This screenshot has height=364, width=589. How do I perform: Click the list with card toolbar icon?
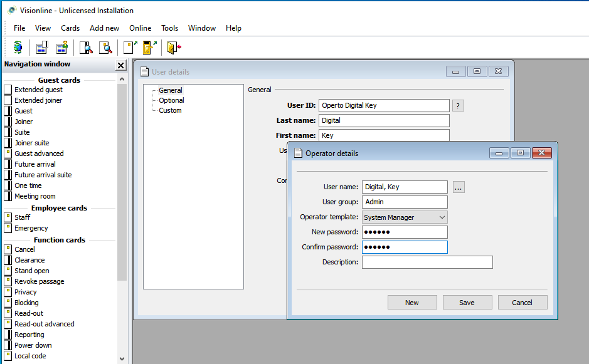click(x=42, y=48)
